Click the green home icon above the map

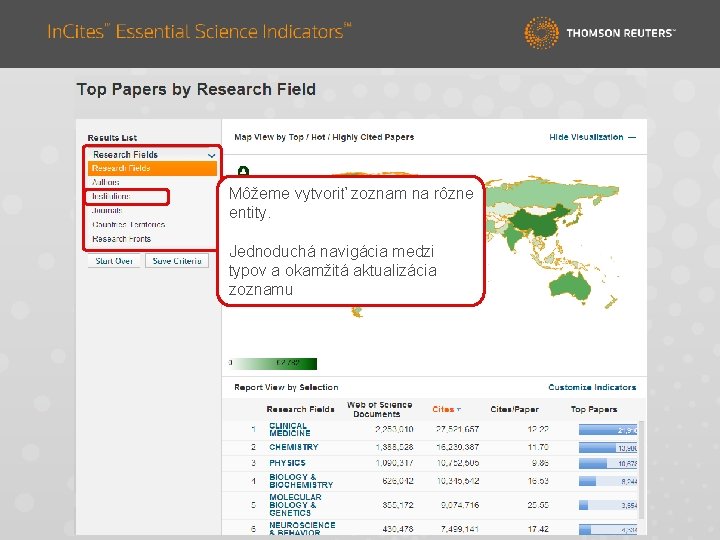pyautogui.click(x=243, y=171)
